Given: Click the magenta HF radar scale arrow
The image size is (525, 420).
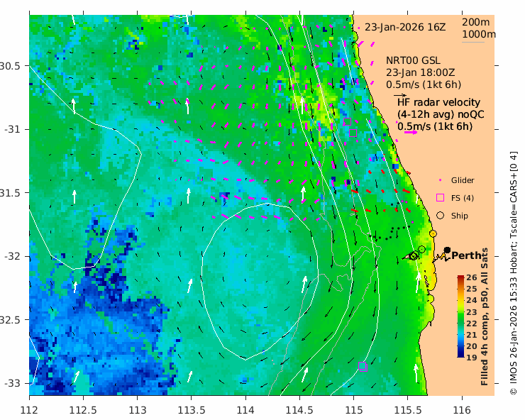Looking at the screenshot, I should [x=411, y=132].
